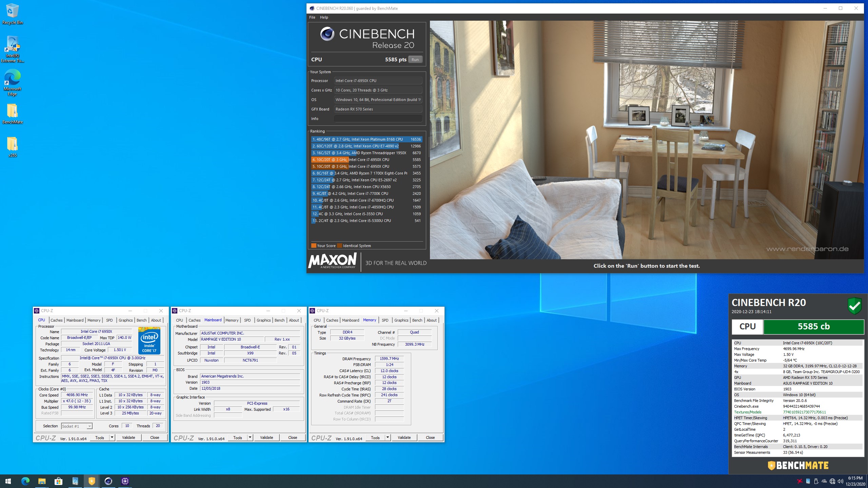Open File Explorer from the taskbar
The width and height of the screenshot is (868, 488).
click(x=42, y=481)
